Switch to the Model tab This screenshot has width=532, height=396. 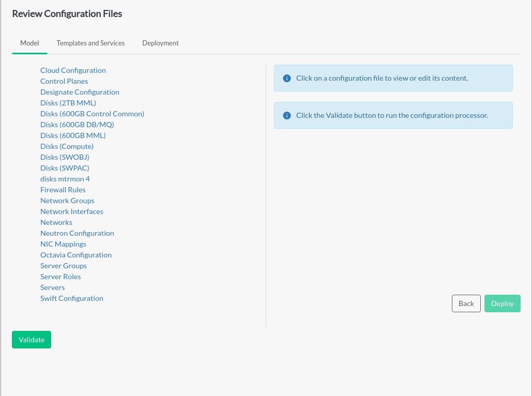tap(29, 43)
